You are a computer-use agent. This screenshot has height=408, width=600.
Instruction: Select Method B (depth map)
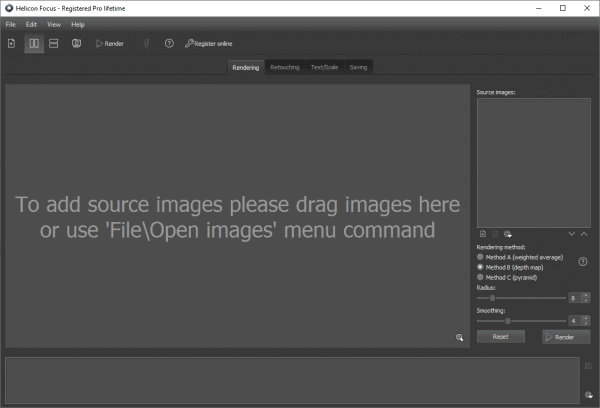(x=481, y=267)
